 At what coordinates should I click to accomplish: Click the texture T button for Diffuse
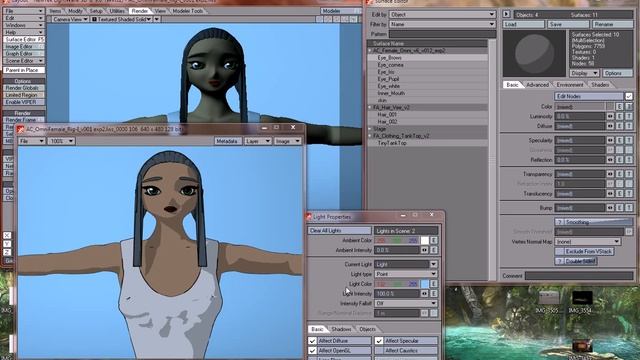pos(629,126)
